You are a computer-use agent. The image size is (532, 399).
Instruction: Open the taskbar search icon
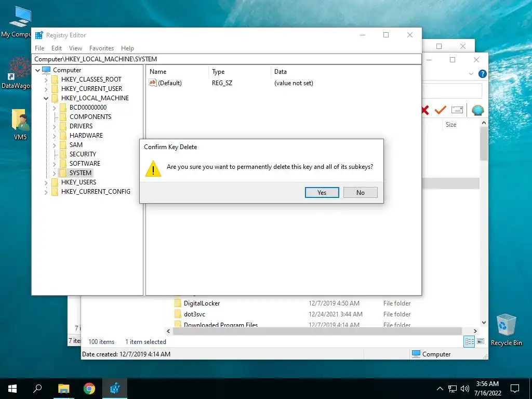[37, 389]
